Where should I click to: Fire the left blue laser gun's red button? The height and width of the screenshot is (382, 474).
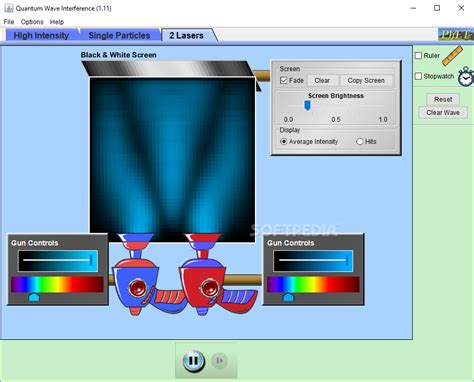coord(137,288)
